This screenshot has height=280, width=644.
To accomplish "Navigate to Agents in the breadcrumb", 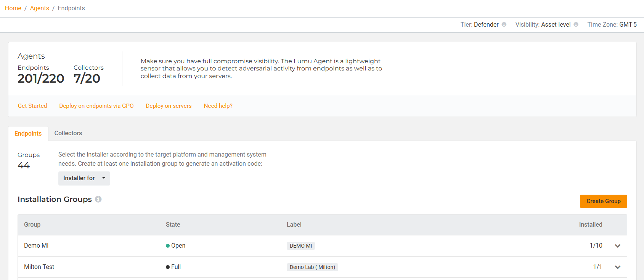I will [x=39, y=8].
